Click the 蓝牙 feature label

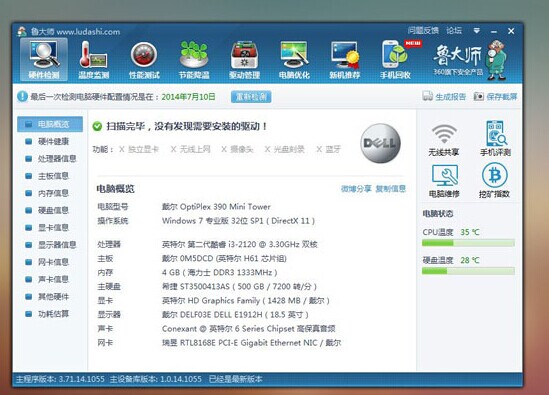pyautogui.click(x=333, y=150)
